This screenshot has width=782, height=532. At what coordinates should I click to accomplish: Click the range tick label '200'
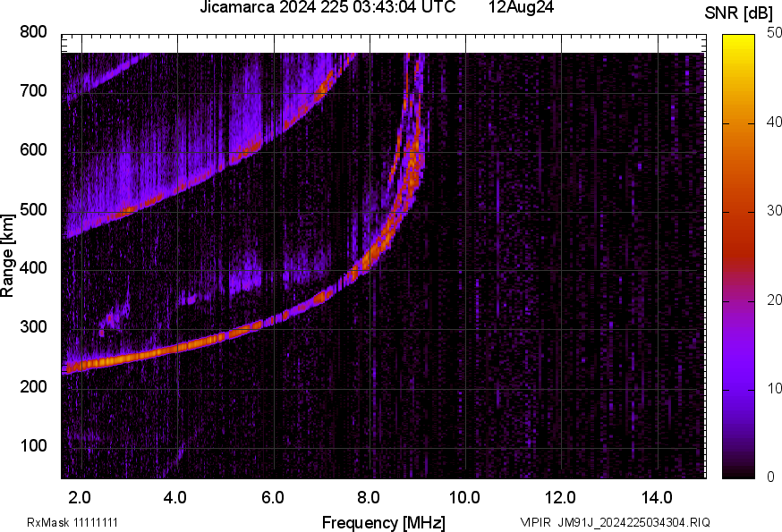click(33, 386)
